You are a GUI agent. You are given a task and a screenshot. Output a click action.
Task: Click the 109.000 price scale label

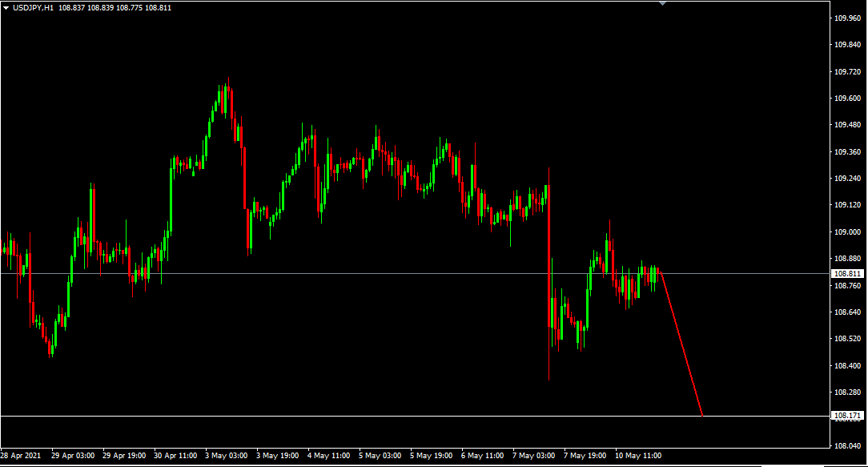click(x=847, y=232)
